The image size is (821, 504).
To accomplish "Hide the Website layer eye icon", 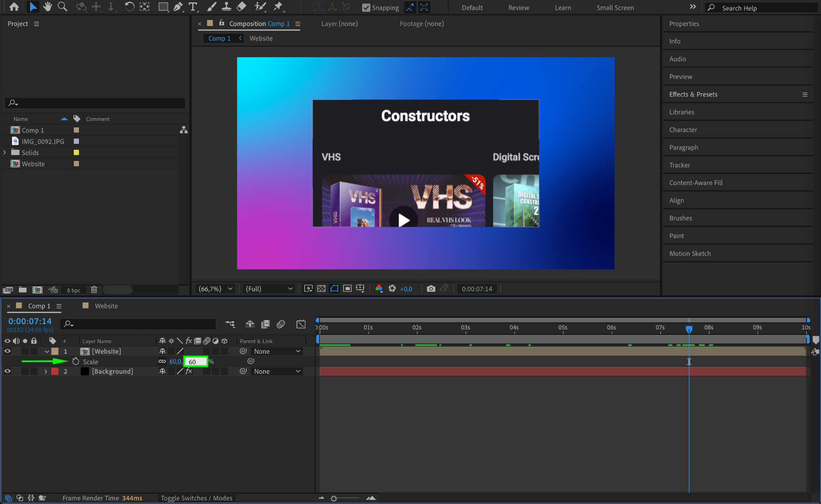I will (7, 351).
